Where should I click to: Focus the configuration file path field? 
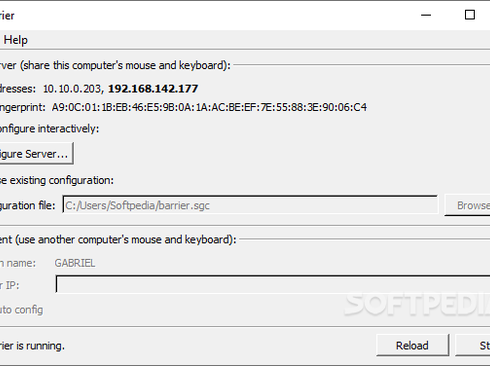pyautogui.click(x=250, y=205)
